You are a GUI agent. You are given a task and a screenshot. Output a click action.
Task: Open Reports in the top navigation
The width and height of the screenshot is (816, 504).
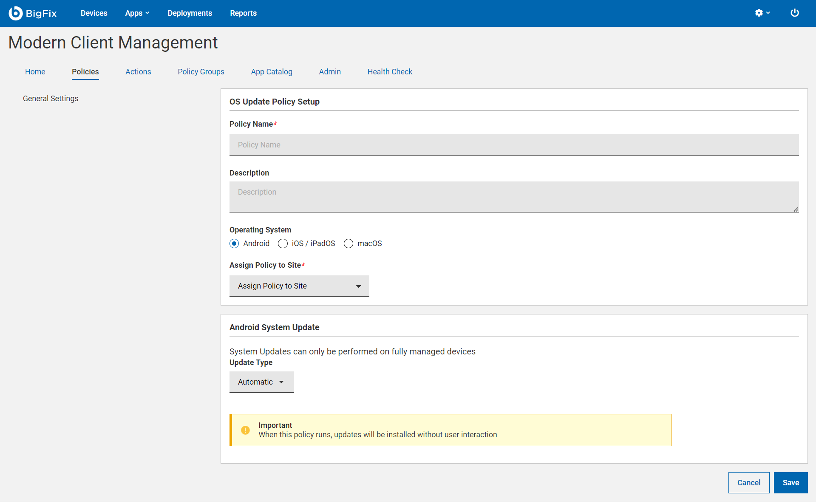coord(243,13)
